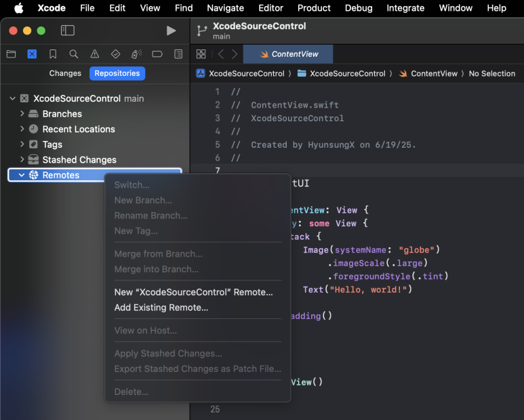Go back with the editor back arrow
The image size is (524, 420).
tap(220, 54)
